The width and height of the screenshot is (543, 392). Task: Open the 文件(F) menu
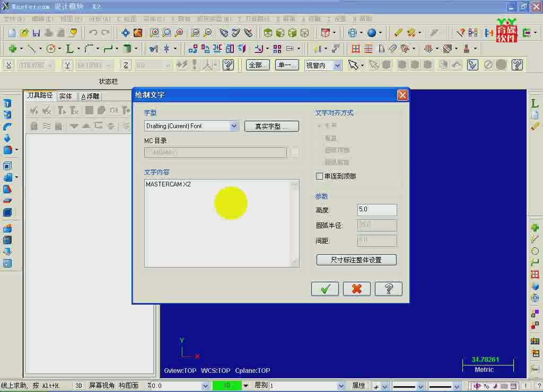pyautogui.click(x=14, y=19)
